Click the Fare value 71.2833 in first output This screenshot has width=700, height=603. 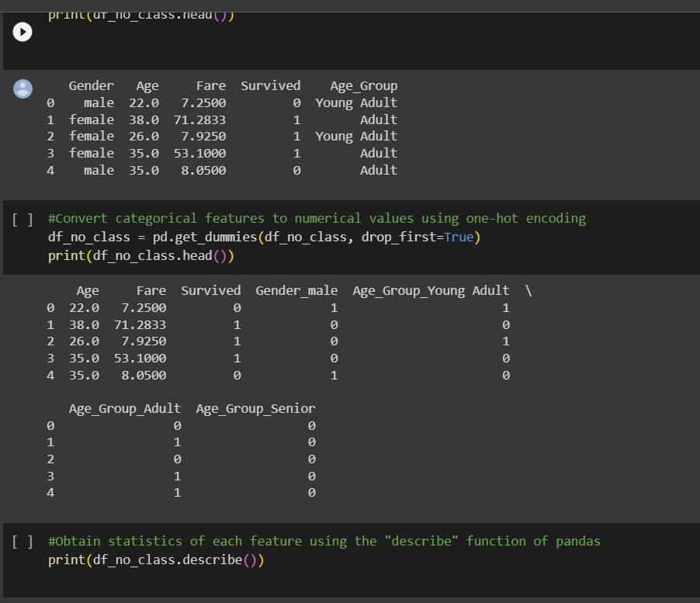click(199, 120)
